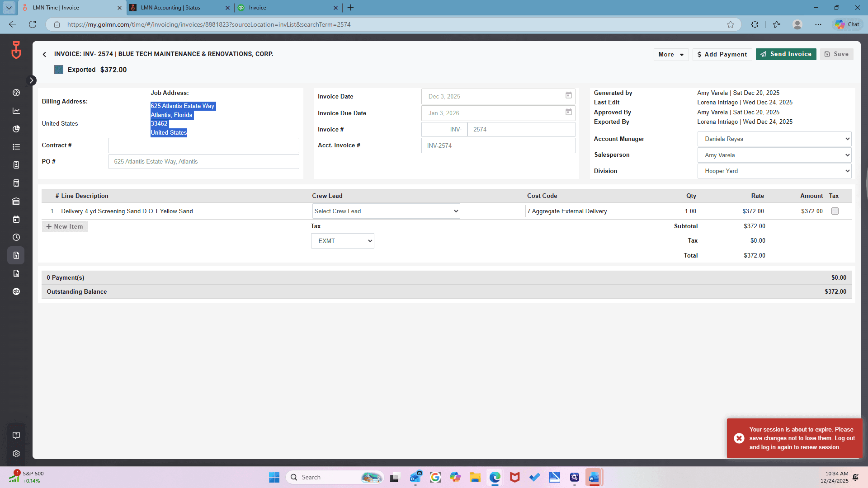Viewport: 868px width, 488px height.
Task: Click the taskbar Search box
Action: point(335,477)
